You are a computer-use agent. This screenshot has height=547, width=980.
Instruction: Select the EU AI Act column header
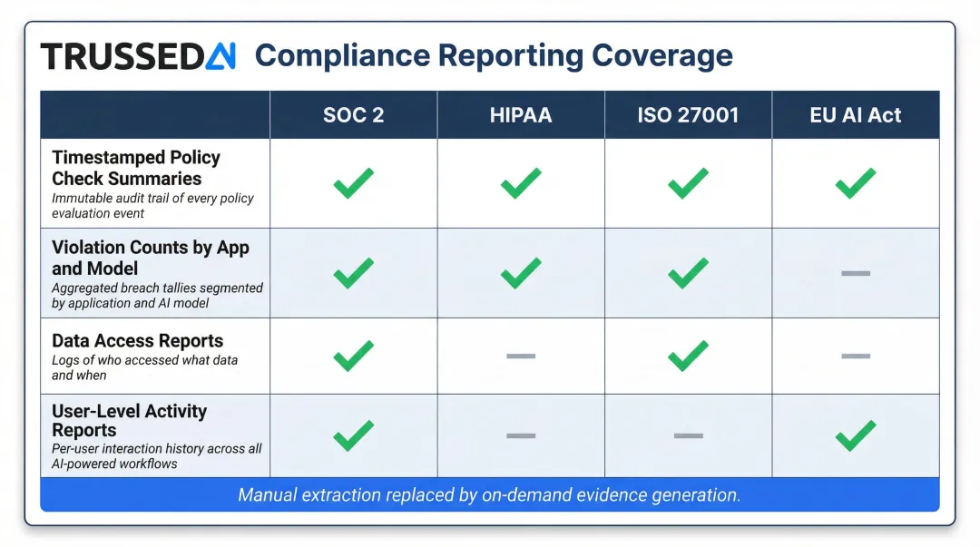coord(853,114)
